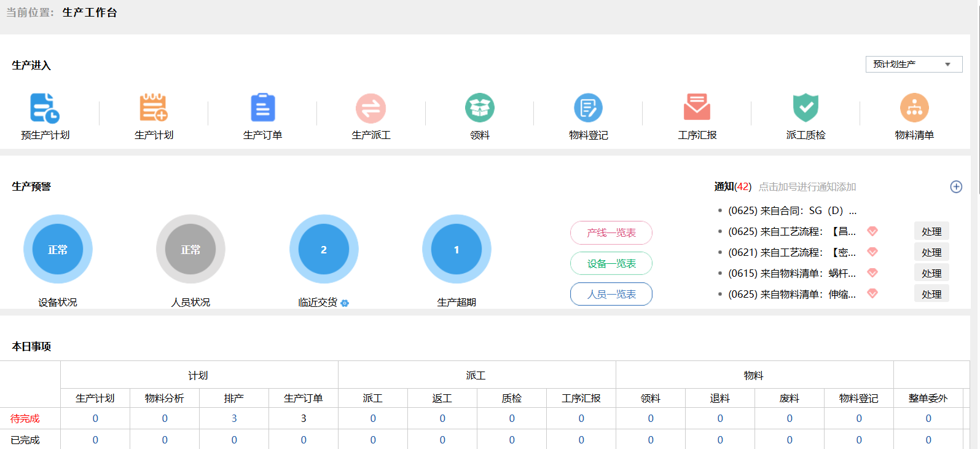Click 处理 for 伸缩 物料清单 notice
Image resolution: width=980 pixels, height=449 pixels.
click(x=931, y=294)
